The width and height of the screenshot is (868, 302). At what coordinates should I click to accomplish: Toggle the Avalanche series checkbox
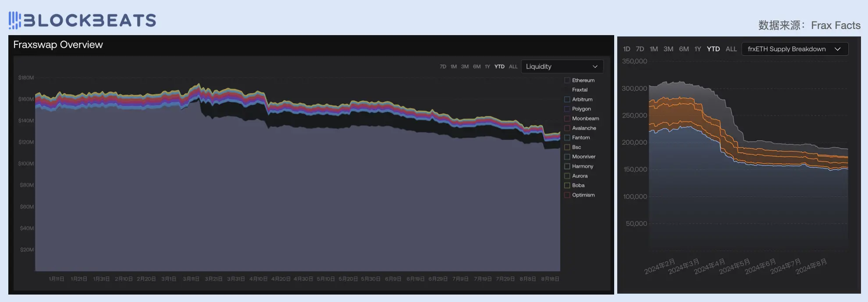click(567, 128)
